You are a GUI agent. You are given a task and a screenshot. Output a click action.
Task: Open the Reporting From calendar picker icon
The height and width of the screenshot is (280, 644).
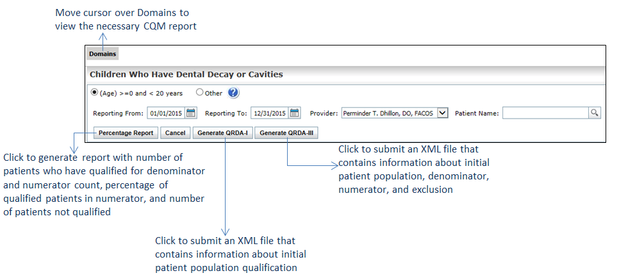pyautogui.click(x=190, y=113)
